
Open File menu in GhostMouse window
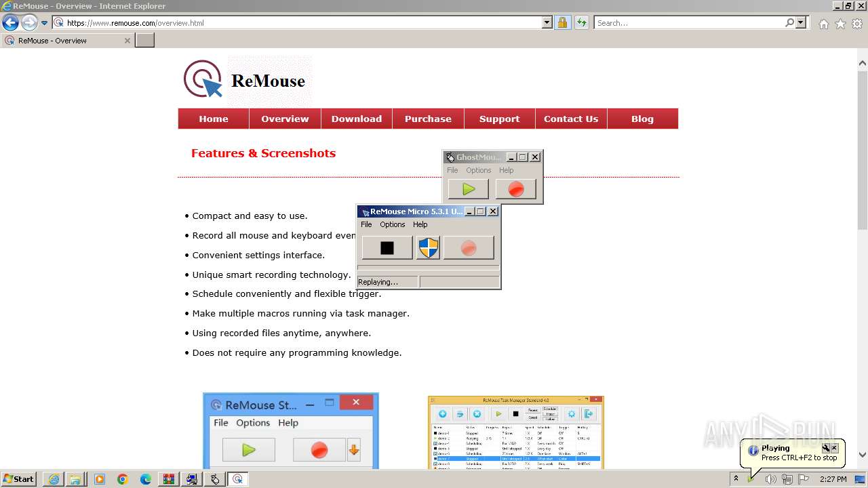452,170
